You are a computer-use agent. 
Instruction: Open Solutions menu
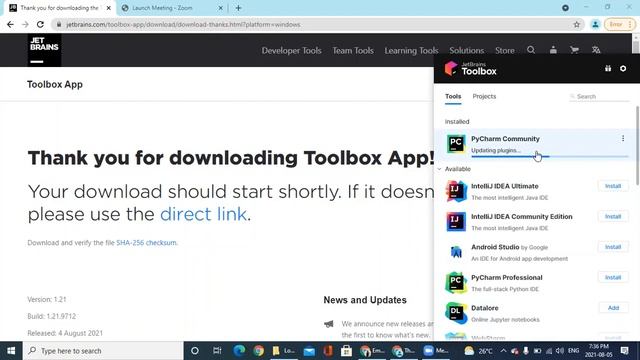[467, 51]
